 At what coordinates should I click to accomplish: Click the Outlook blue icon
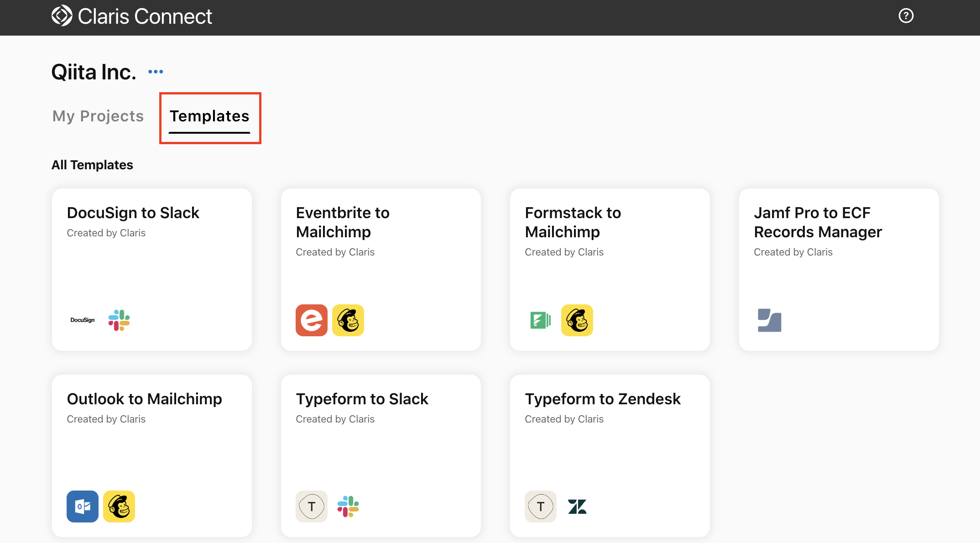point(83,506)
